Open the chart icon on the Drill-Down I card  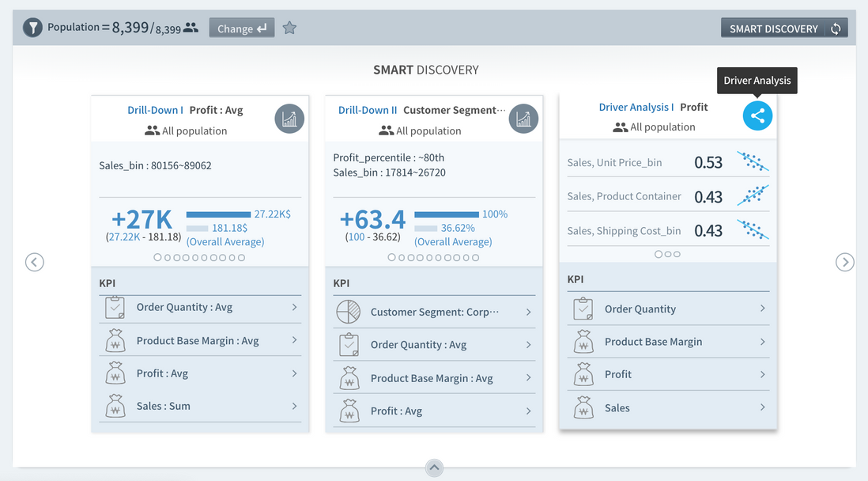click(x=289, y=119)
